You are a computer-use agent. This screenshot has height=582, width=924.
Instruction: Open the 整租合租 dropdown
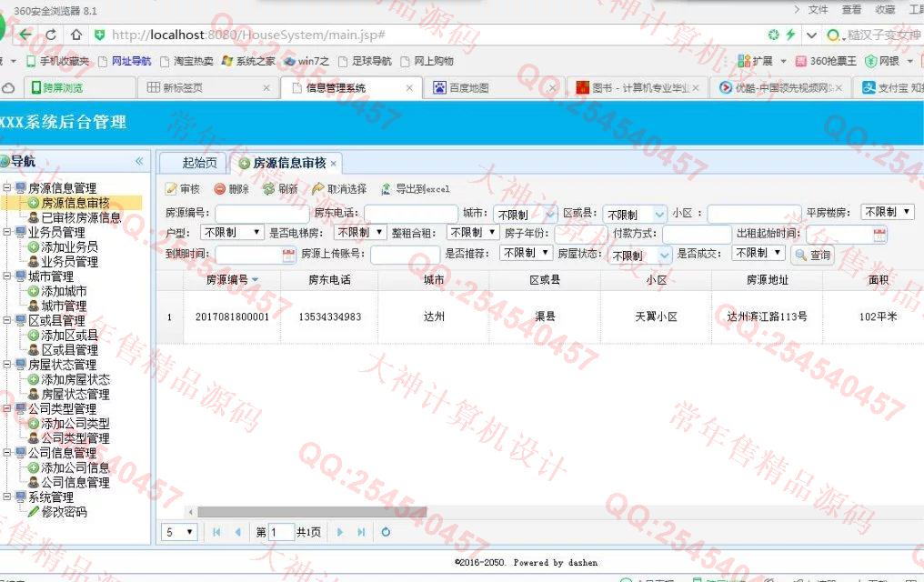point(473,233)
